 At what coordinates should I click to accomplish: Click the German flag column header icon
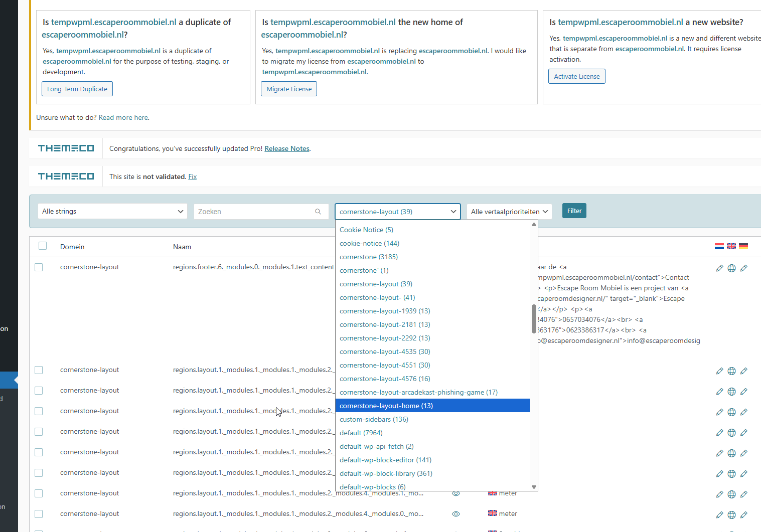point(743,246)
